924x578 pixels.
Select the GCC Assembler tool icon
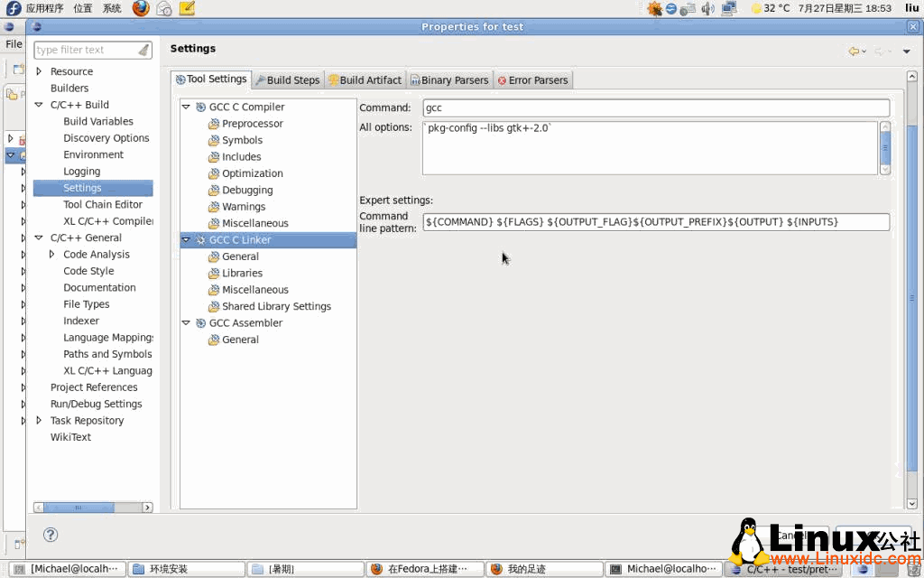coord(199,322)
